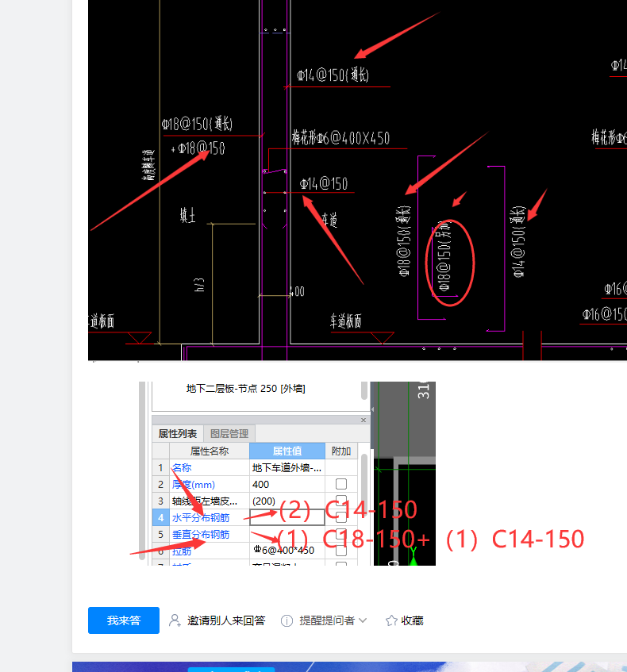This screenshot has width=627, height=672.
Task: Select the 厚度(mm) property label
Action: pos(193,484)
